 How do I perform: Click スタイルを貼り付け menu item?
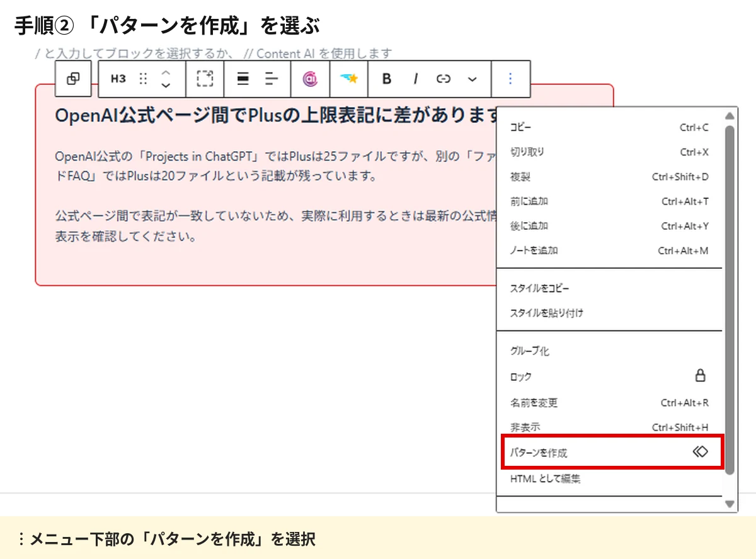point(609,313)
